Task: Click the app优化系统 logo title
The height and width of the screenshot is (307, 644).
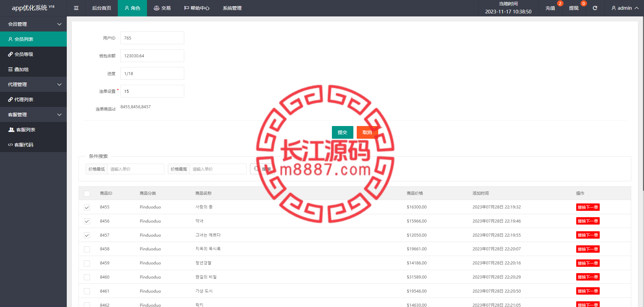Action: 33,8
